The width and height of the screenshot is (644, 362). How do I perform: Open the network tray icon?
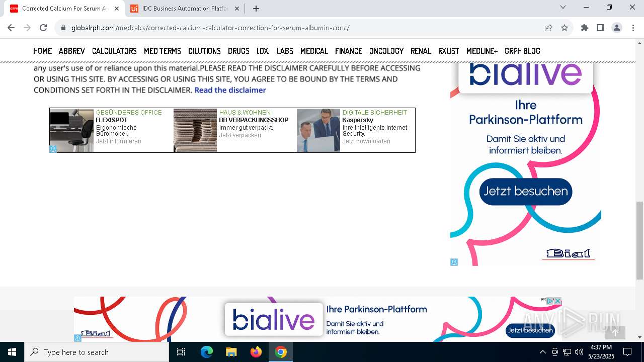(567, 352)
